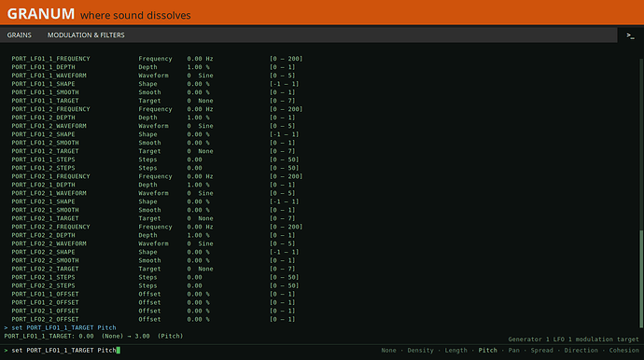Select the PORT_LFO2_1_TARGET parameter name

pos(45,218)
